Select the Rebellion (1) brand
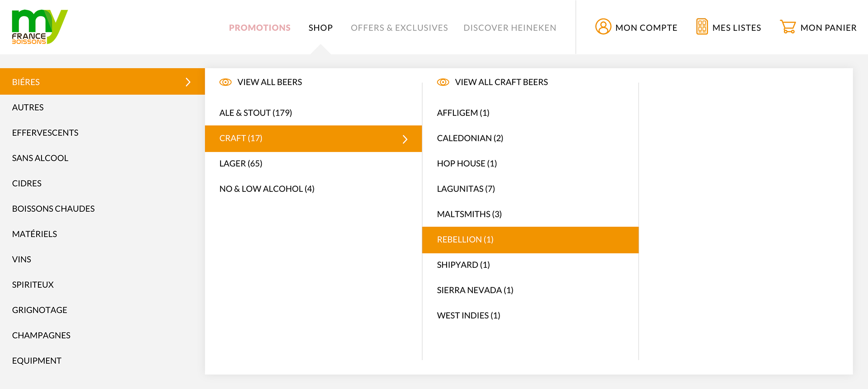868x389 pixels. pyautogui.click(x=465, y=239)
